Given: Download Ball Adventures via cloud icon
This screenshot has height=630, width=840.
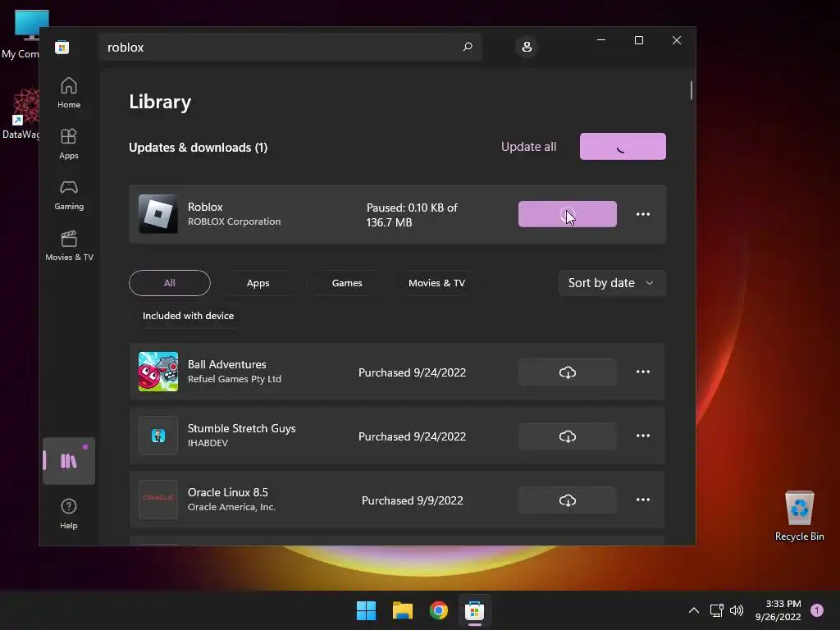Looking at the screenshot, I should click(x=568, y=372).
